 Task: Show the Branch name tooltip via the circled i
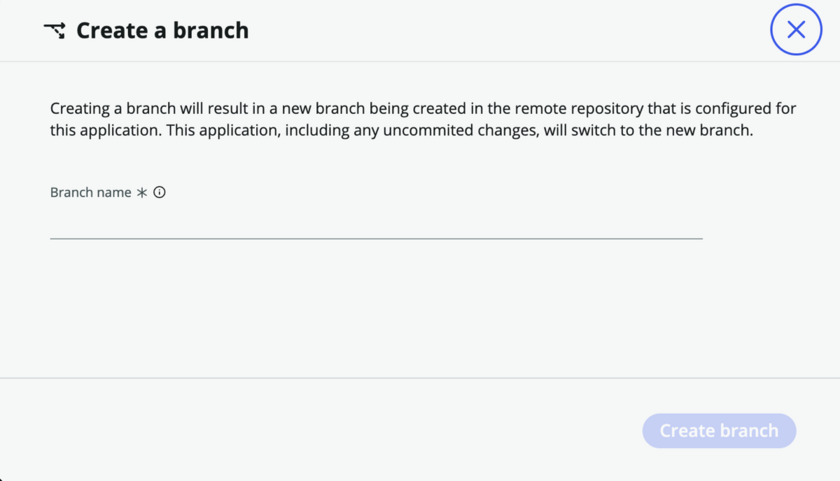pyautogui.click(x=159, y=192)
